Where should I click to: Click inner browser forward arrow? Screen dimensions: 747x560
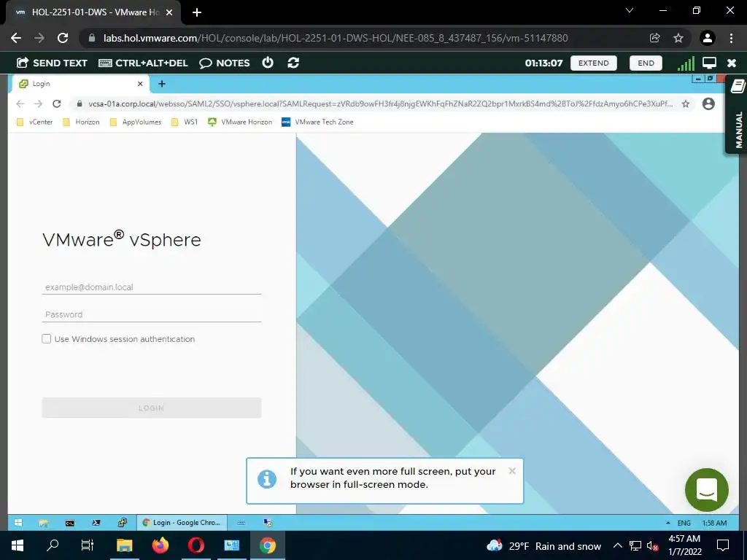pos(38,104)
